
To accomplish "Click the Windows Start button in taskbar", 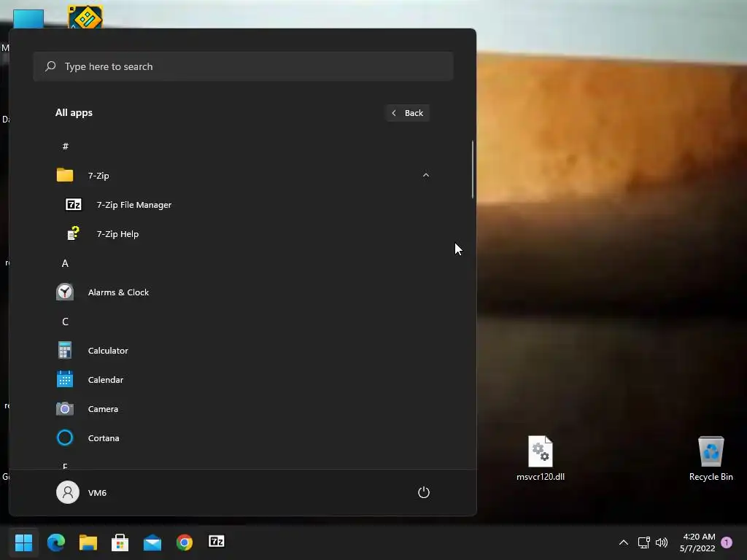I will pos(23,542).
